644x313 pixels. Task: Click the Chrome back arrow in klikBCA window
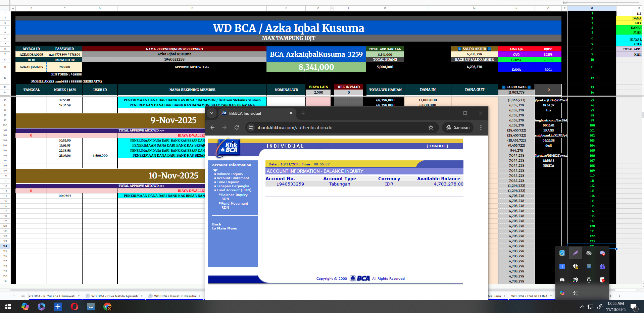(212, 127)
